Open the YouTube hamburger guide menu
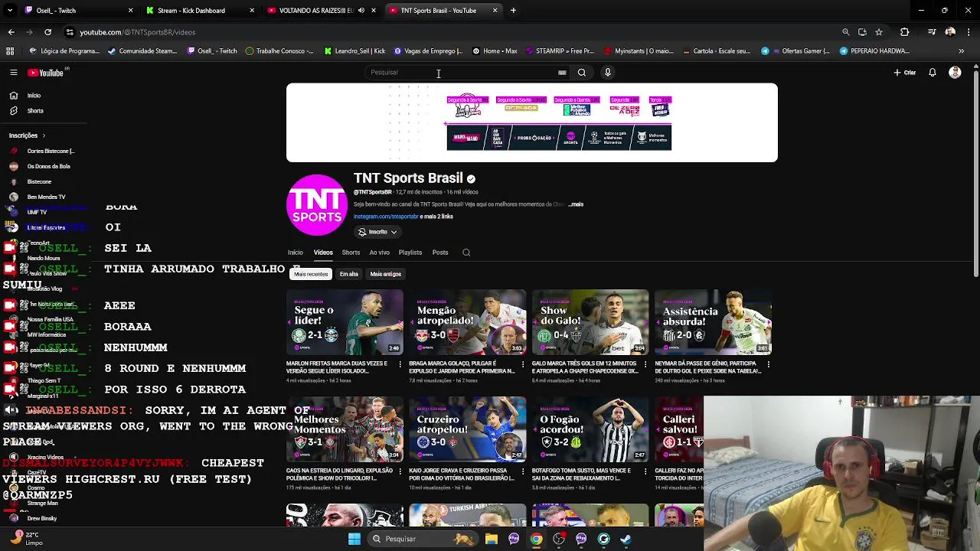This screenshot has width=980, height=551. (13, 73)
